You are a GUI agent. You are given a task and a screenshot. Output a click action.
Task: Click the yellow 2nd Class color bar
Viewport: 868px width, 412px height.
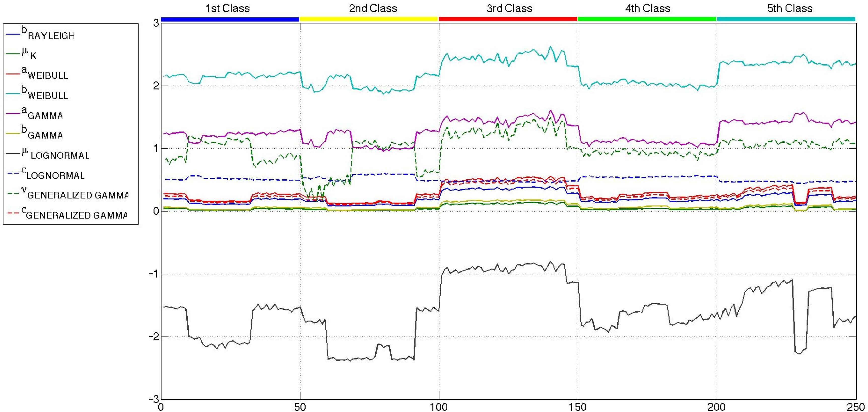click(369, 19)
